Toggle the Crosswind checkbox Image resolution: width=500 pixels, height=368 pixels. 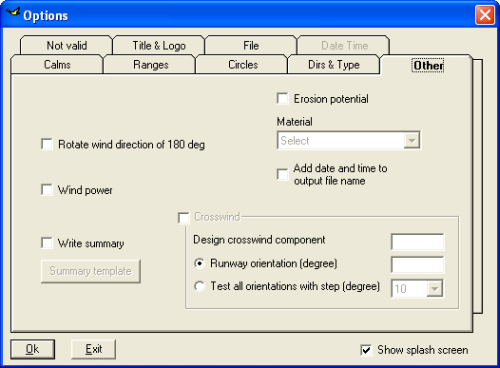(x=184, y=218)
